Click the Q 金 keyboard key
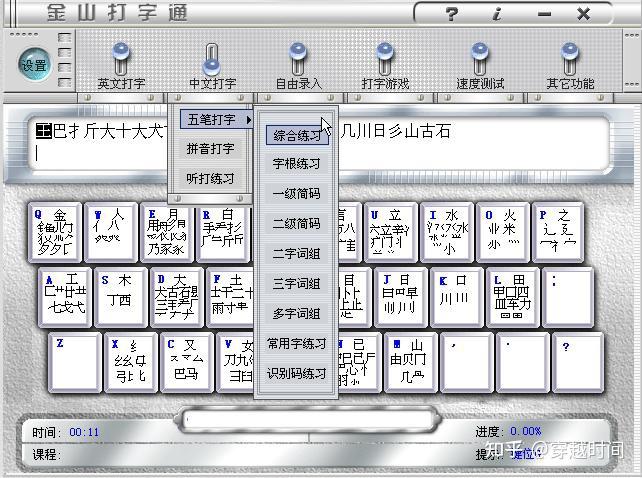Image resolution: width=642 pixels, height=478 pixels. [55, 232]
